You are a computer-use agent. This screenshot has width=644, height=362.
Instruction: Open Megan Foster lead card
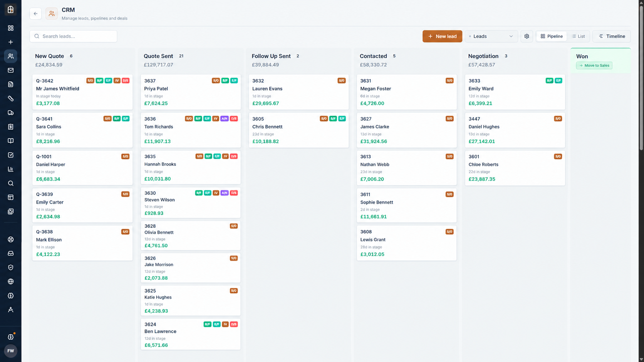(407, 92)
